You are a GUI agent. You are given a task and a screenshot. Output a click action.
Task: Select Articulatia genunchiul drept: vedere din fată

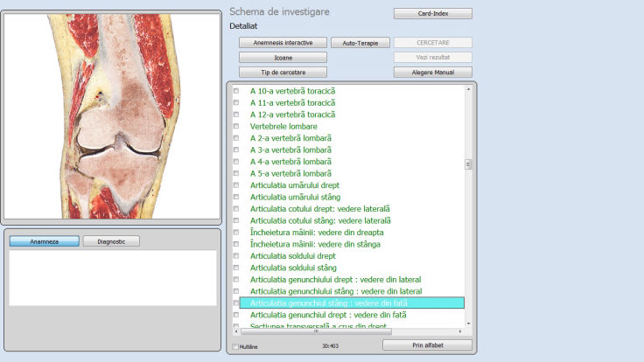pyautogui.click(x=328, y=315)
